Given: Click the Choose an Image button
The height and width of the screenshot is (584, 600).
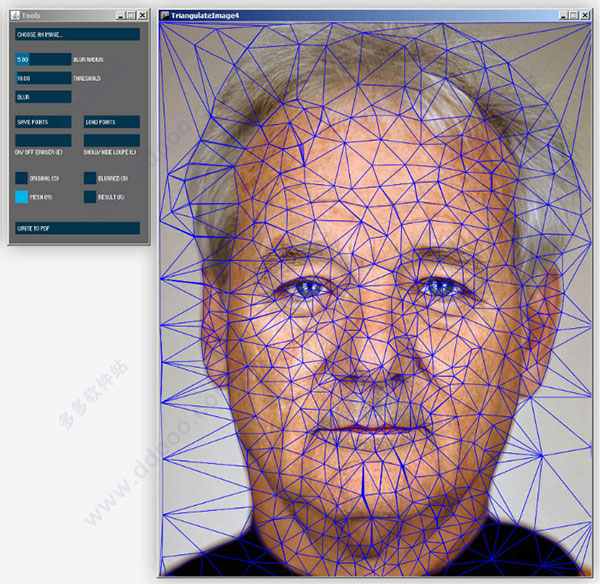Looking at the screenshot, I should (77, 34).
